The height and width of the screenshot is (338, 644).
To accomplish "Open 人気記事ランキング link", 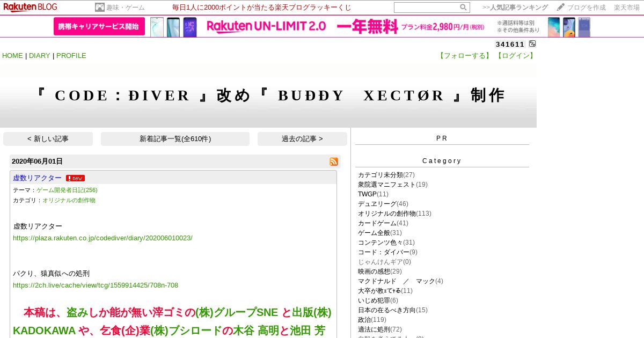I will pyautogui.click(x=515, y=8).
